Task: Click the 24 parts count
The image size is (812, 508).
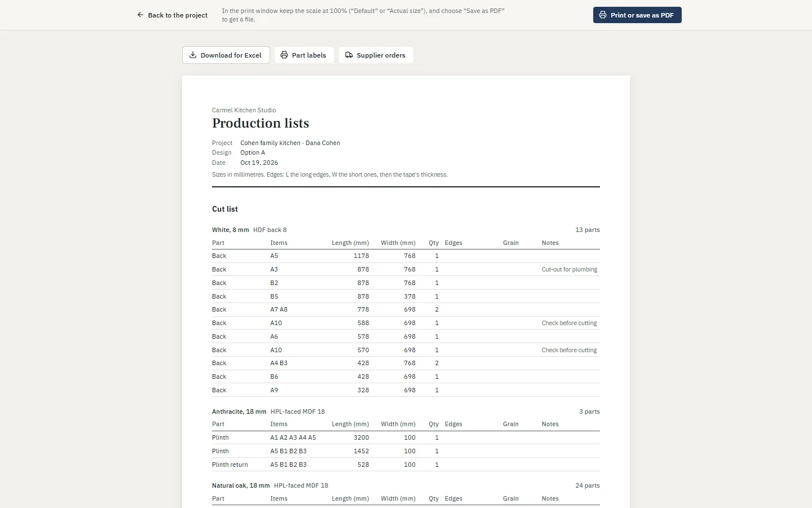Action: 588,485
